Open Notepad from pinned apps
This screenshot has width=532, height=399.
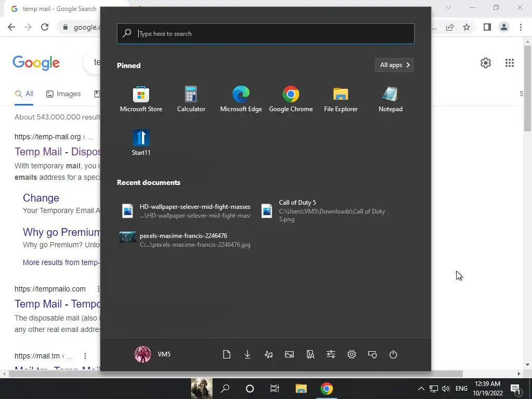[x=391, y=99]
